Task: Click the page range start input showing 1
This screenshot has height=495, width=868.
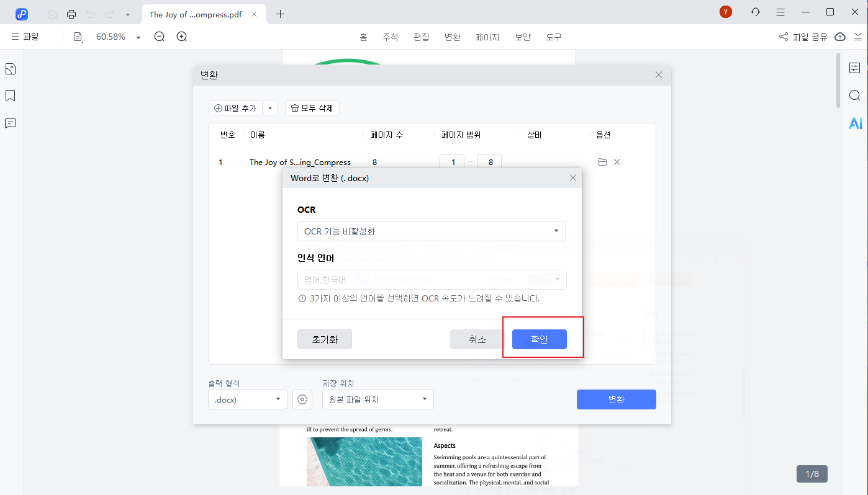Action: pos(451,162)
